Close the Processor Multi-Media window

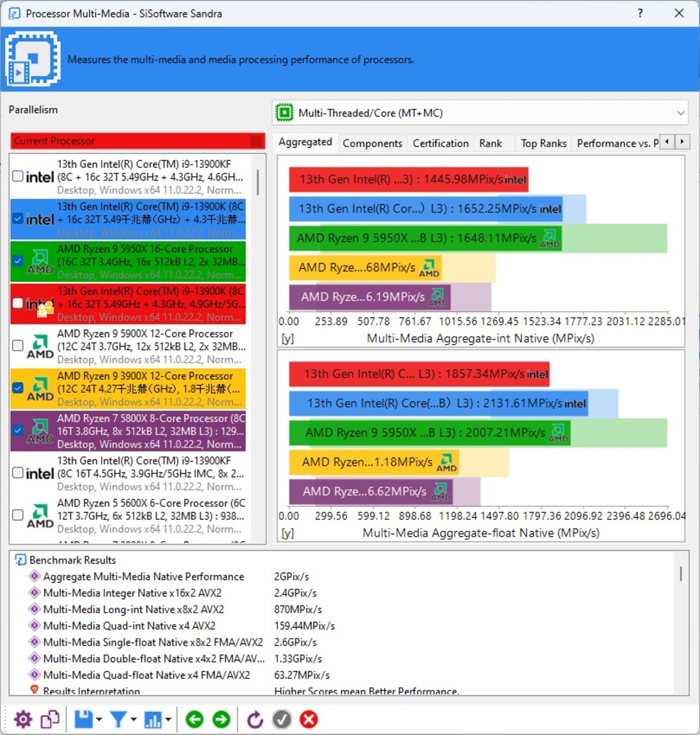coord(679,13)
